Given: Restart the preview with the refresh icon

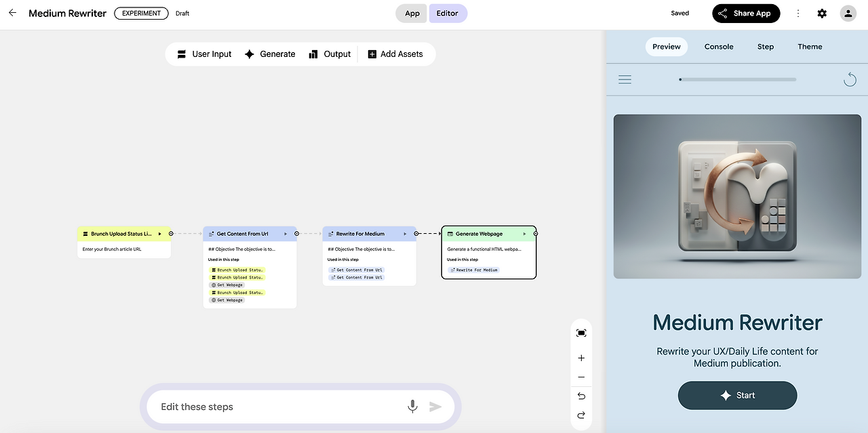Looking at the screenshot, I should pyautogui.click(x=850, y=80).
